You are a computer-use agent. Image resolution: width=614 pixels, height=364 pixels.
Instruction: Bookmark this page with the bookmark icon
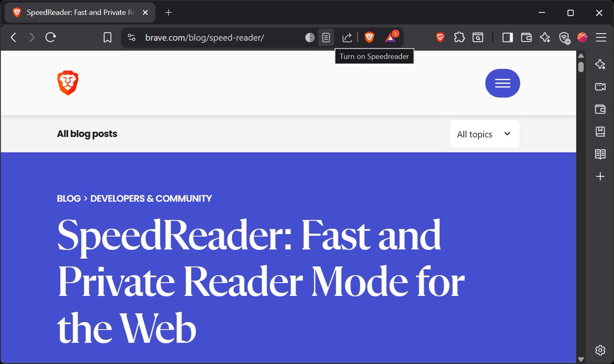(x=107, y=37)
